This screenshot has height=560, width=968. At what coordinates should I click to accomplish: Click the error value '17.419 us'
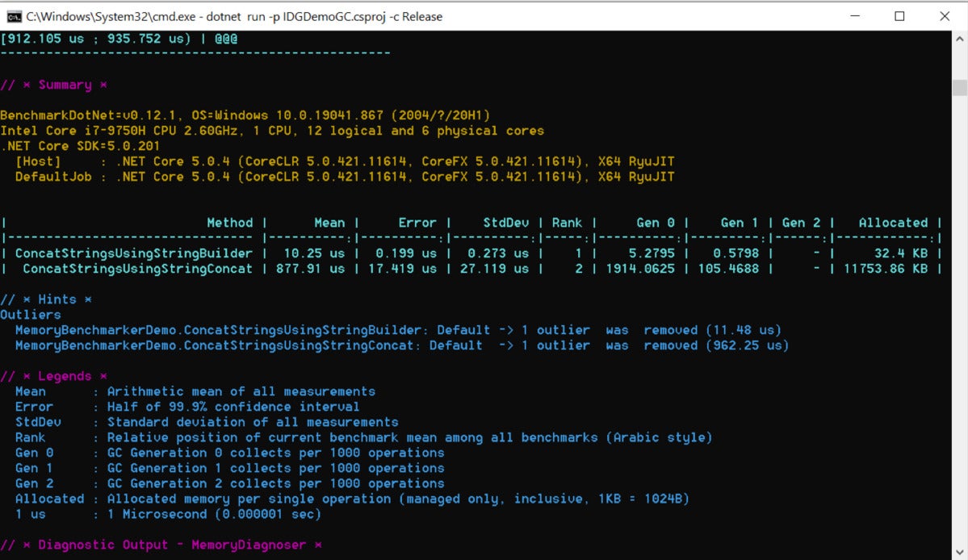click(x=403, y=269)
